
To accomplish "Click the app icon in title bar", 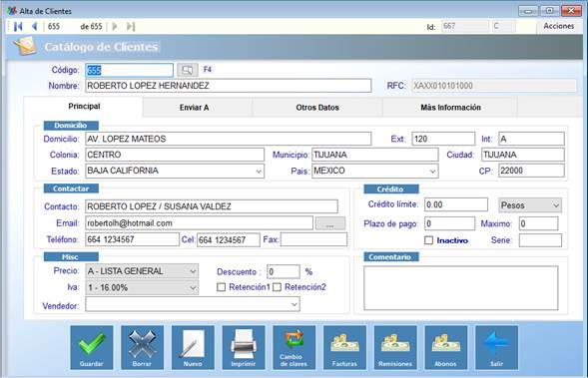I will (x=12, y=11).
